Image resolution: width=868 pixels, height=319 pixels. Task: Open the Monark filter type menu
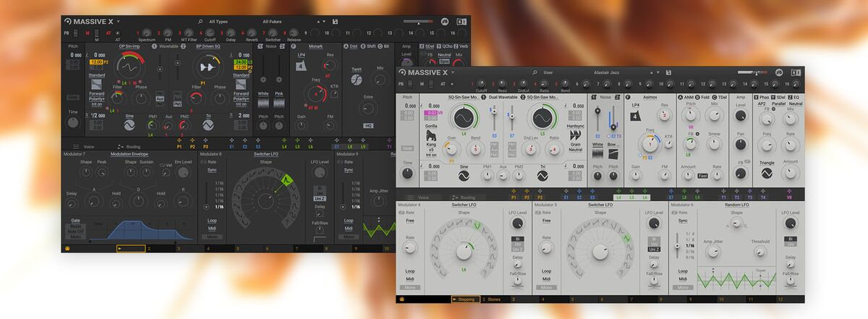[x=315, y=46]
